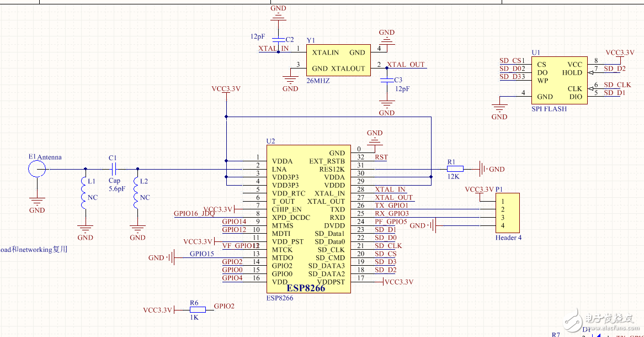Click the E1 antenna circle symbol
This screenshot has height=337, width=644.
click(x=37, y=168)
